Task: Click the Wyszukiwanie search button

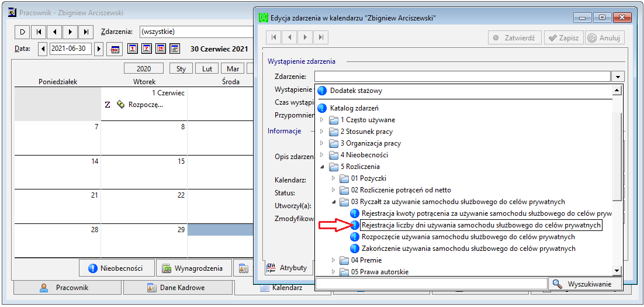Action: (x=585, y=284)
